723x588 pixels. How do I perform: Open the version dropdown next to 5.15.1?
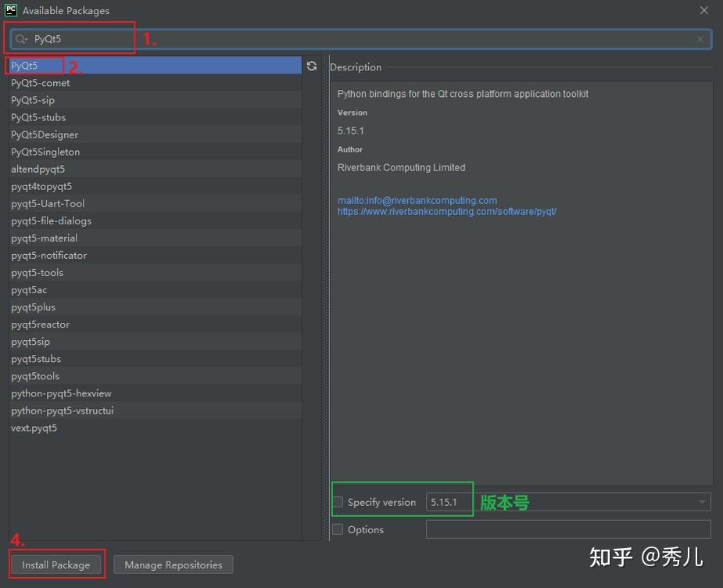click(702, 502)
